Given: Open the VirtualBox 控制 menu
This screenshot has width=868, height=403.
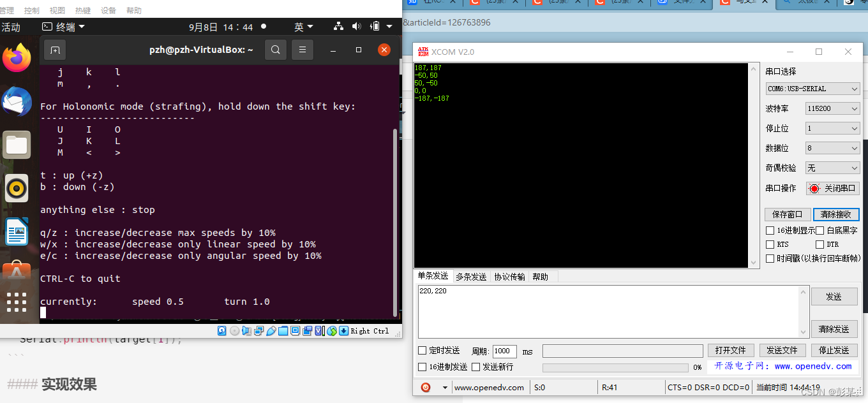Looking at the screenshot, I should (x=31, y=11).
